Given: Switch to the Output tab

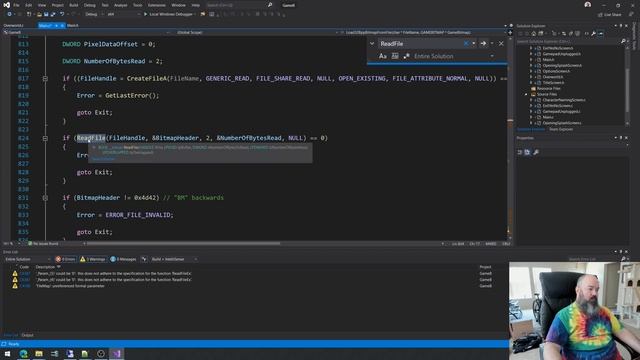Looking at the screenshot, I should pos(28,335).
